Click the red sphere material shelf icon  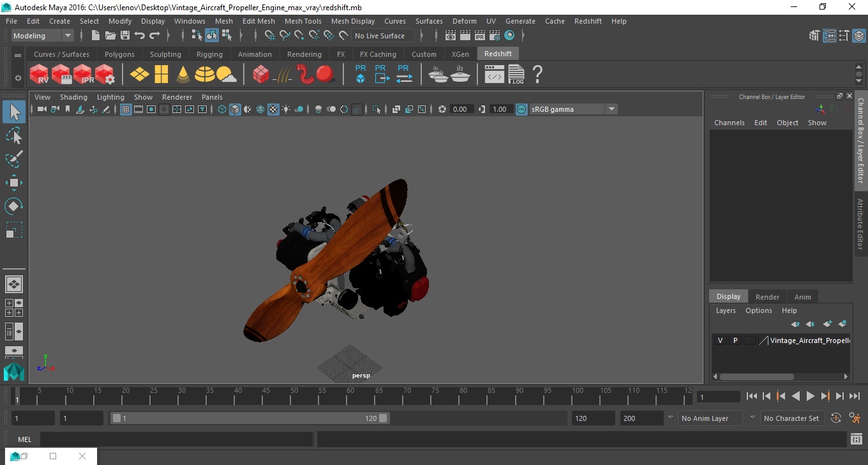point(325,75)
